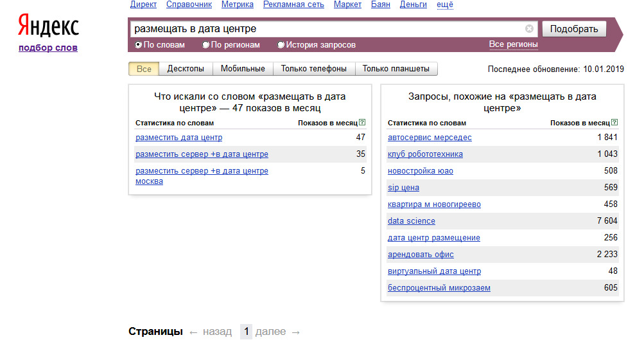Viewport: 644px width, 342px height.
Task: Click the 'подбор слов' link under the logo
Action: [x=48, y=48]
